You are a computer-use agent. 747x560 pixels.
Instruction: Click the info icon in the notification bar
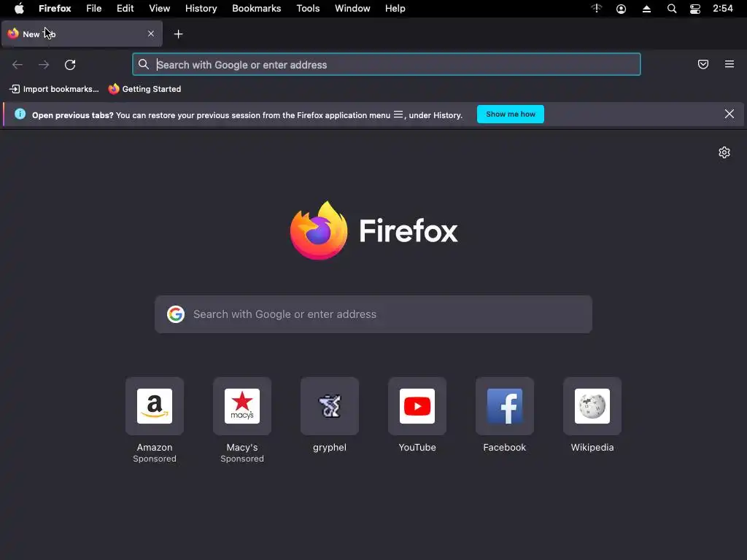20,114
